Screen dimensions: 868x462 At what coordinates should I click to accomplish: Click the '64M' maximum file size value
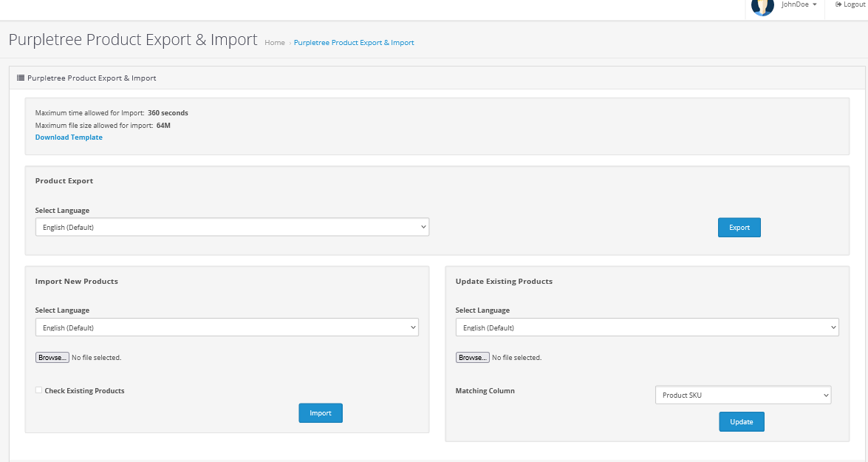(x=163, y=126)
